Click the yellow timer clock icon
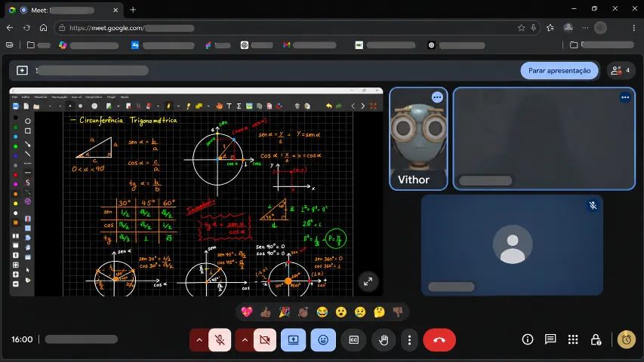This screenshot has height=362, width=644. point(627,339)
